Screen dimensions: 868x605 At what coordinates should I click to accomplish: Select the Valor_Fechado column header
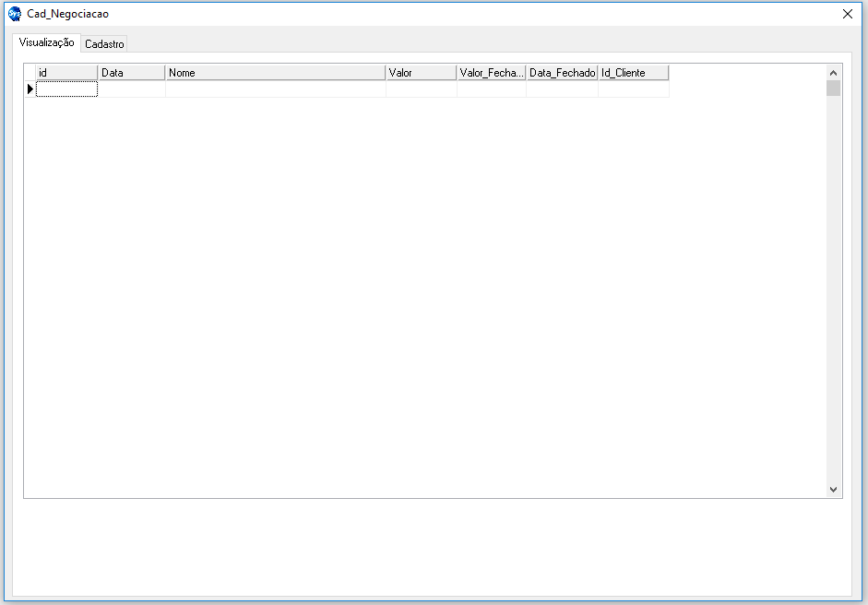(491, 73)
